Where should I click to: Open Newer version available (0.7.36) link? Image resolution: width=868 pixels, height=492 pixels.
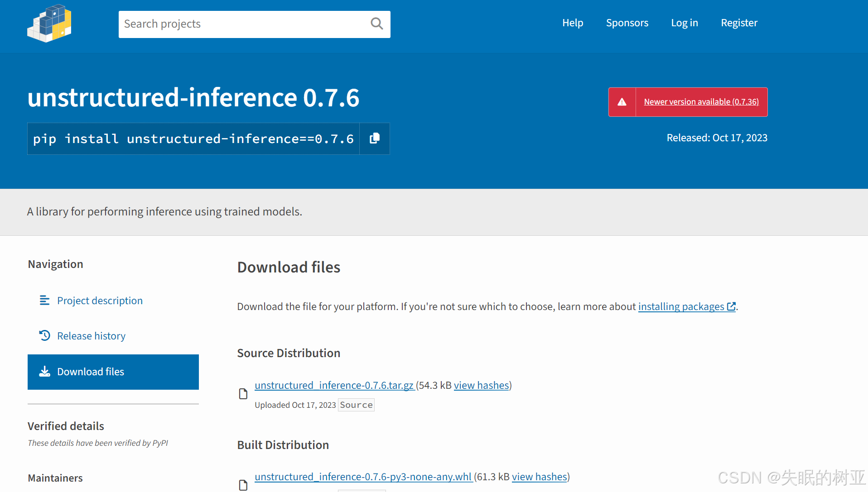701,102
